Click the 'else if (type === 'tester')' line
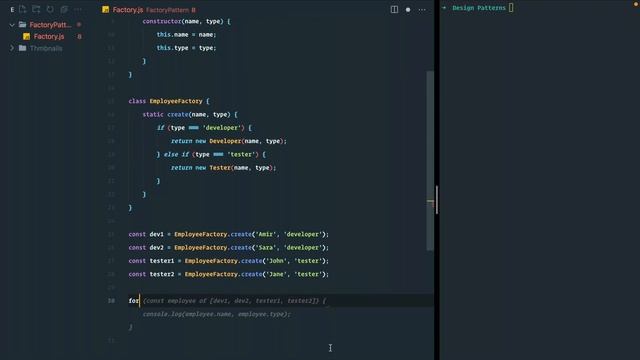Image resolution: width=640 pixels, height=360 pixels. pyautogui.click(x=211, y=155)
